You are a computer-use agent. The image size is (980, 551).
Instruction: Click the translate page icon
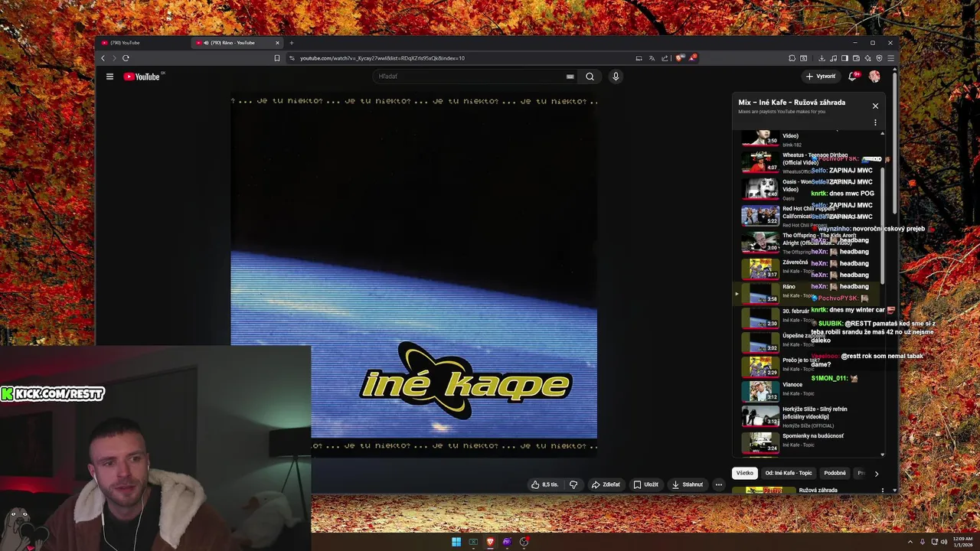[x=652, y=58]
